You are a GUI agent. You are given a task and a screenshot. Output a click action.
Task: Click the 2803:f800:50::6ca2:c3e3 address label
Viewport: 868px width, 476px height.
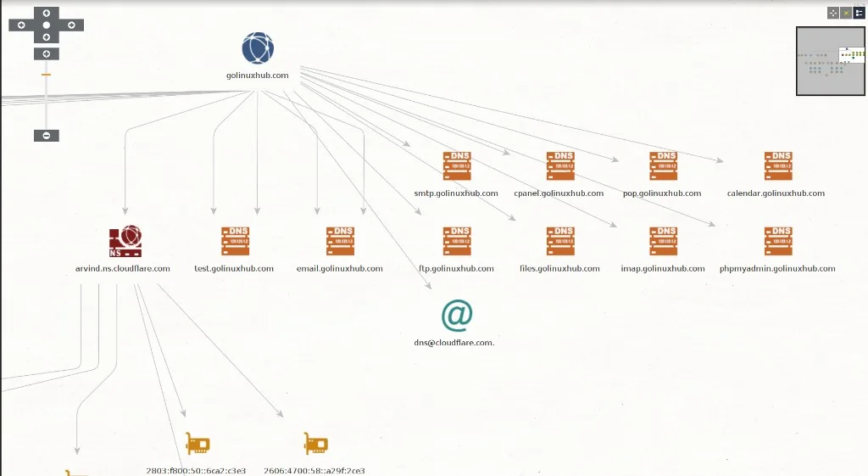click(x=196, y=470)
